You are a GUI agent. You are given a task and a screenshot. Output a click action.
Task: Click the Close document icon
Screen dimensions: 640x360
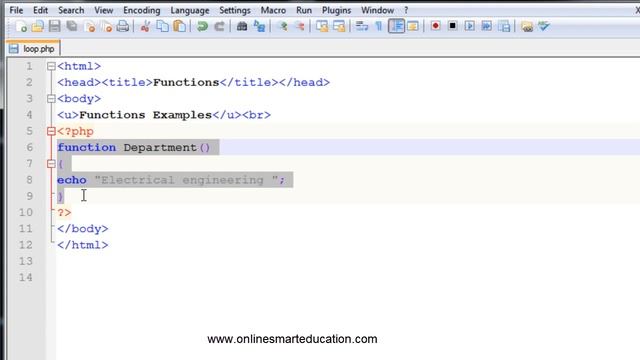click(89, 27)
